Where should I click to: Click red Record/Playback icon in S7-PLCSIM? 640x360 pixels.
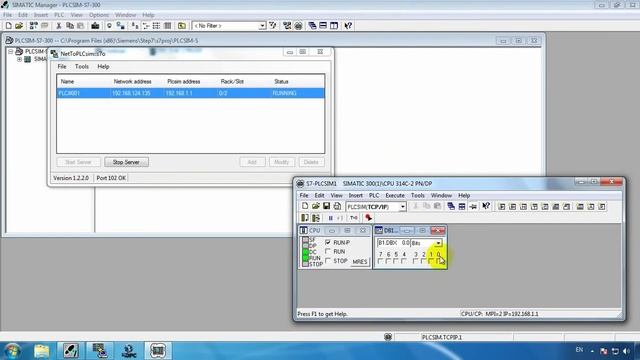click(x=368, y=218)
